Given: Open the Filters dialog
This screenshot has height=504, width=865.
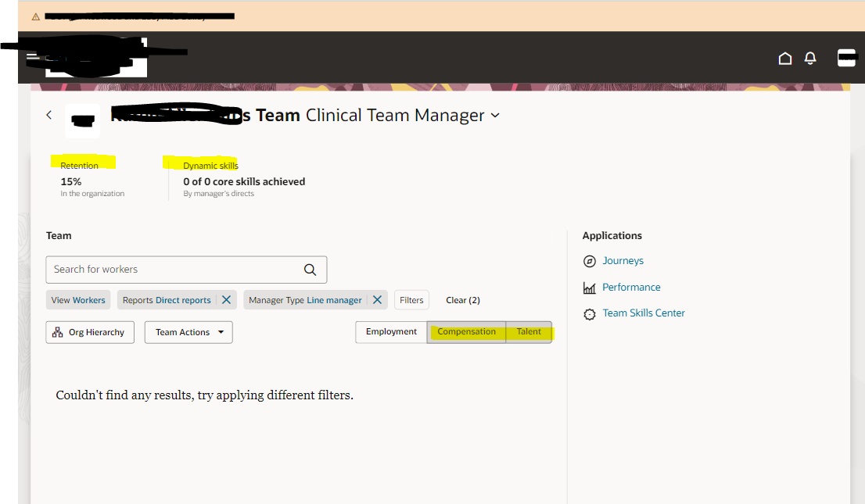Looking at the screenshot, I should click(x=411, y=299).
